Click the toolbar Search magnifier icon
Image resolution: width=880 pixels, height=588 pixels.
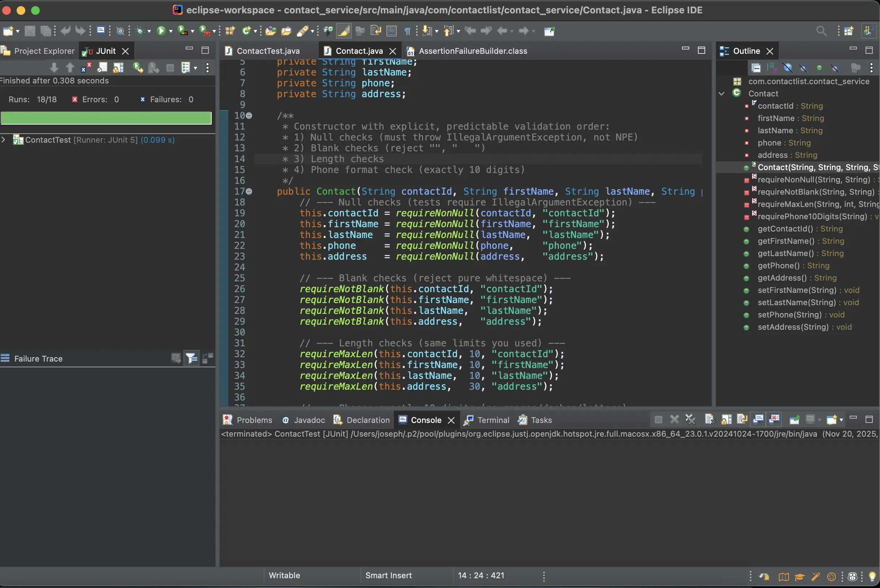point(821,31)
